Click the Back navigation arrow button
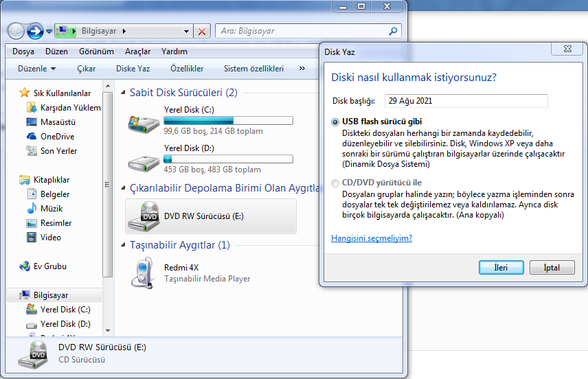 (16, 31)
